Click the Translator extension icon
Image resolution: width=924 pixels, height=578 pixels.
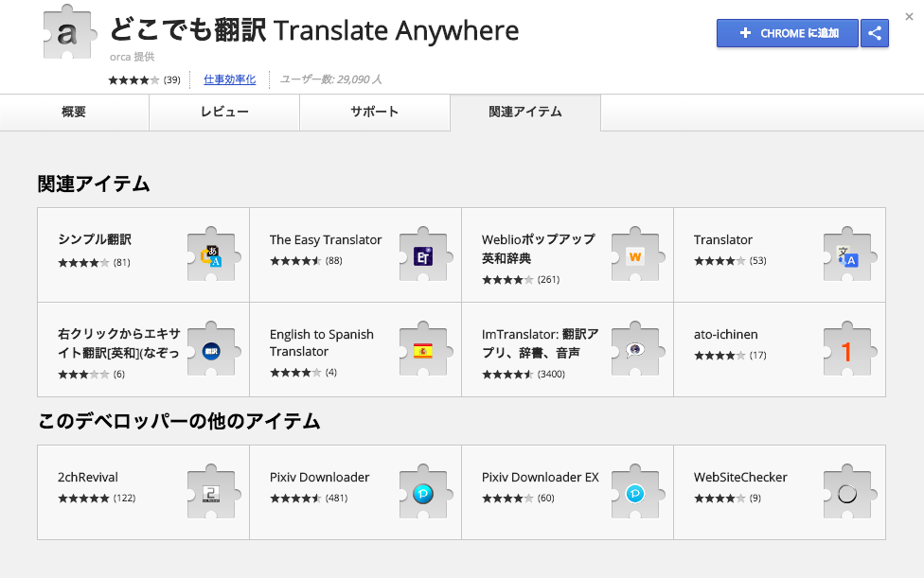click(848, 254)
